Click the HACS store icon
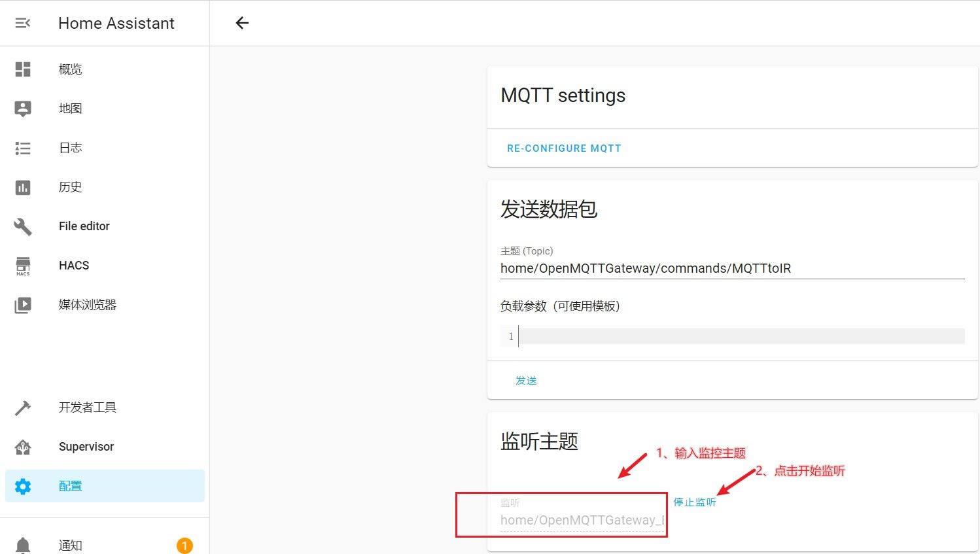 (23, 266)
